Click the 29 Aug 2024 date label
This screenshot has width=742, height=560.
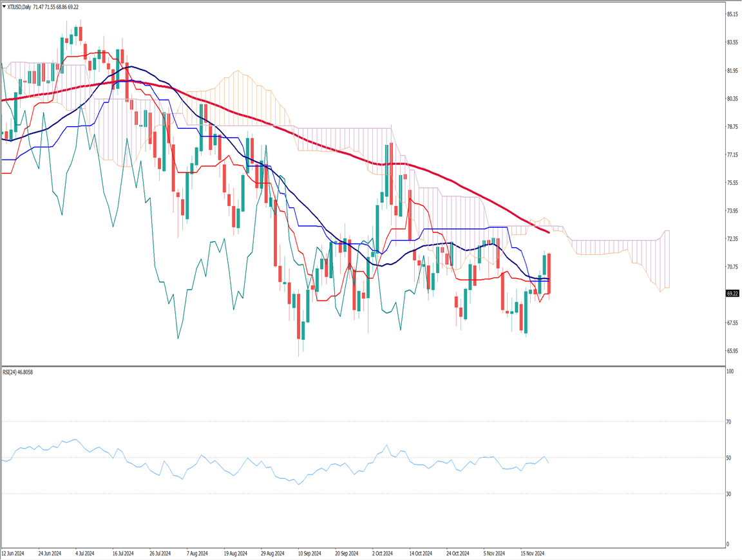coord(273,553)
